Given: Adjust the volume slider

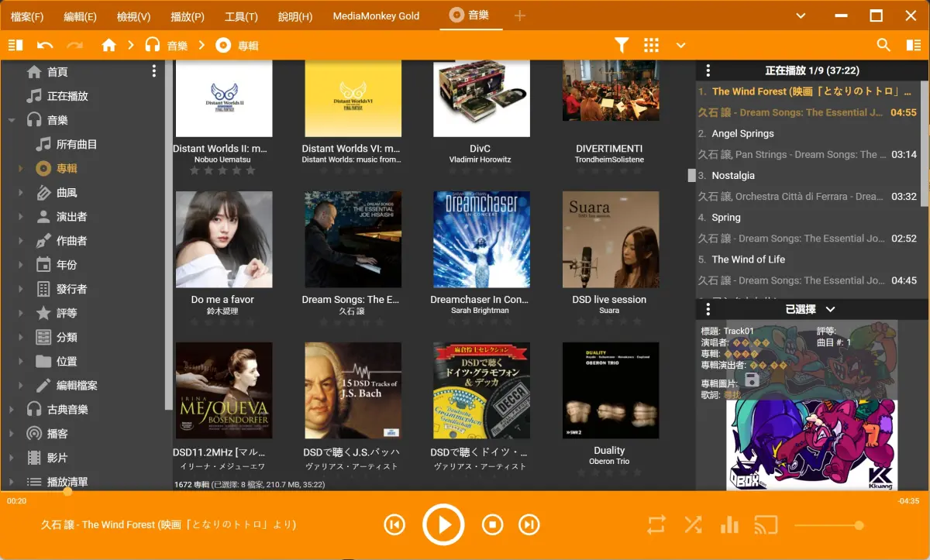Looking at the screenshot, I should (x=828, y=526).
